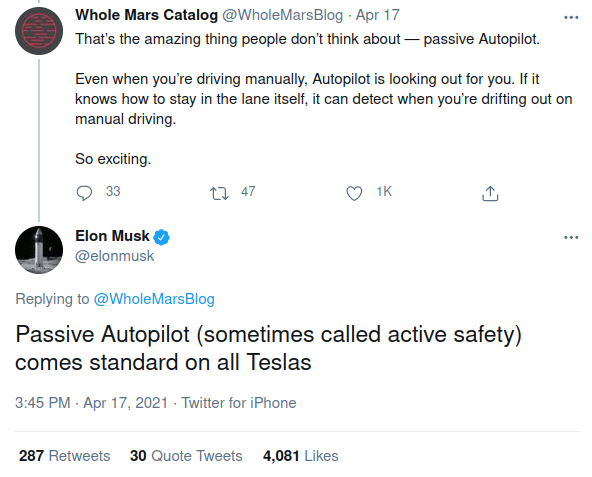
Task: View the 287 Retweets list
Action: click(65, 455)
